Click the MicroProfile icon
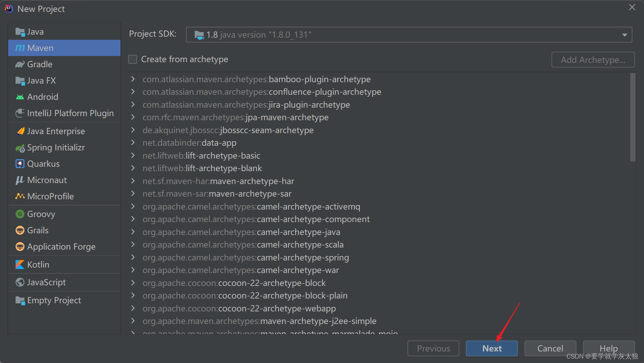 [x=20, y=196]
